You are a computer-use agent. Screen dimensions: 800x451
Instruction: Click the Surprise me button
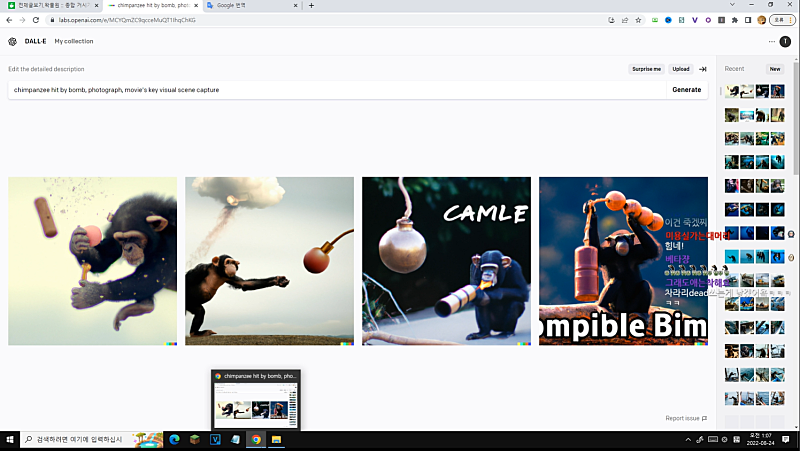(646, 69)
